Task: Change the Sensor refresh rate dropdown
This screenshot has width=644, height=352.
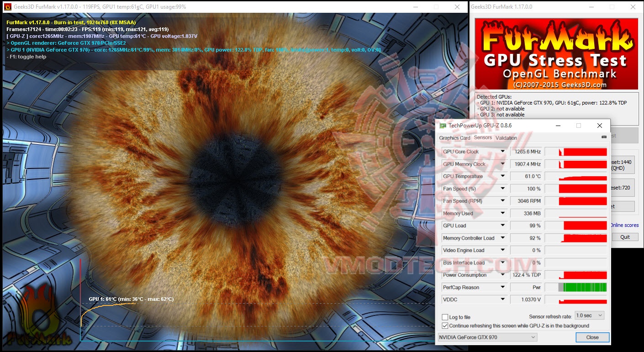Action: [x=589, y=315]
